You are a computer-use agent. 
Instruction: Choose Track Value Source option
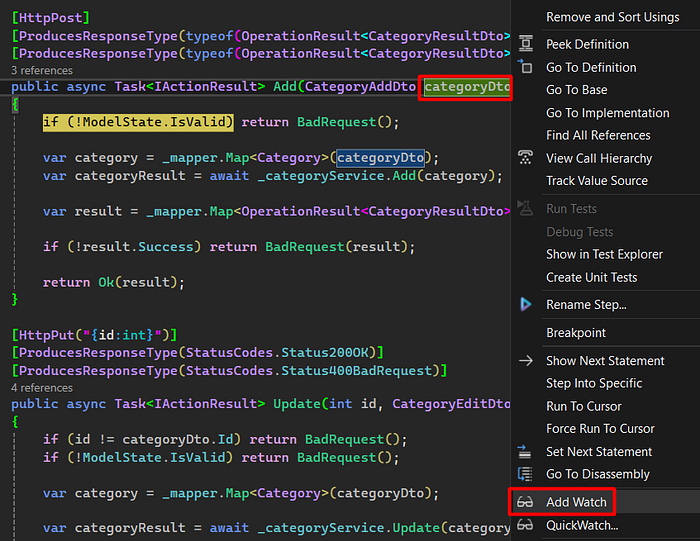[597, 181]
